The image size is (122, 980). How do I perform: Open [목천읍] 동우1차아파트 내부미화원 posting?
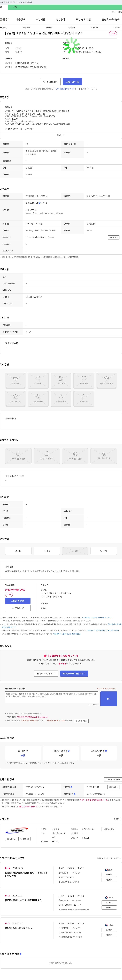[x=23, y=901]
